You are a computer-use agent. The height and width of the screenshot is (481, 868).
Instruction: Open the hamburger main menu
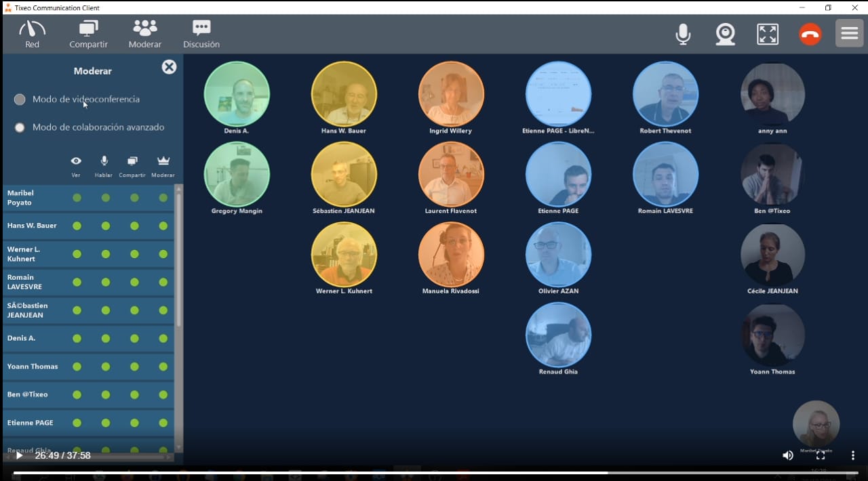pos(850,34)
